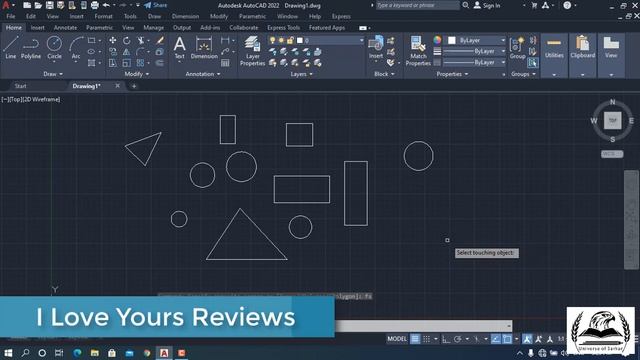Expand the Modify panel

click(137, 74)
